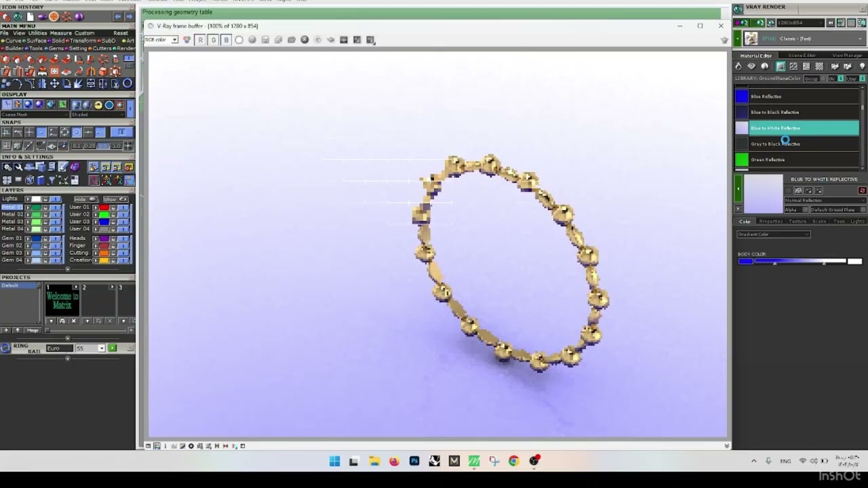Toggle the lock on Lights layer
868x488 pixels.
tap(45, 199)
